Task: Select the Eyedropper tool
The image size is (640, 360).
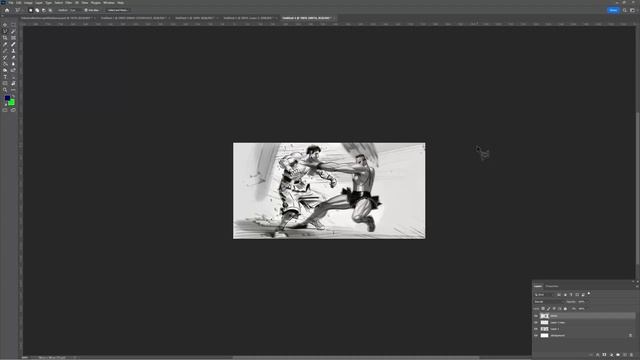Action: point(5,44)
